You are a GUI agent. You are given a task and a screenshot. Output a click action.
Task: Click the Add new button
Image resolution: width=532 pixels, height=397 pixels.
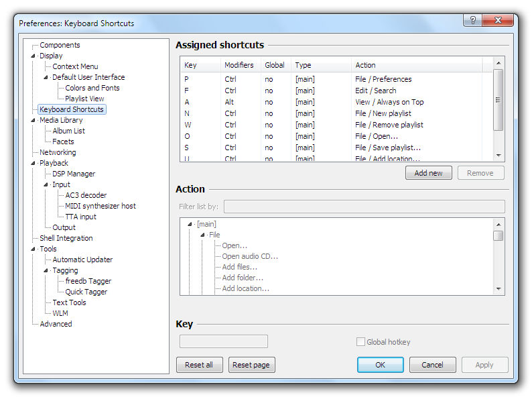point(428,173)
